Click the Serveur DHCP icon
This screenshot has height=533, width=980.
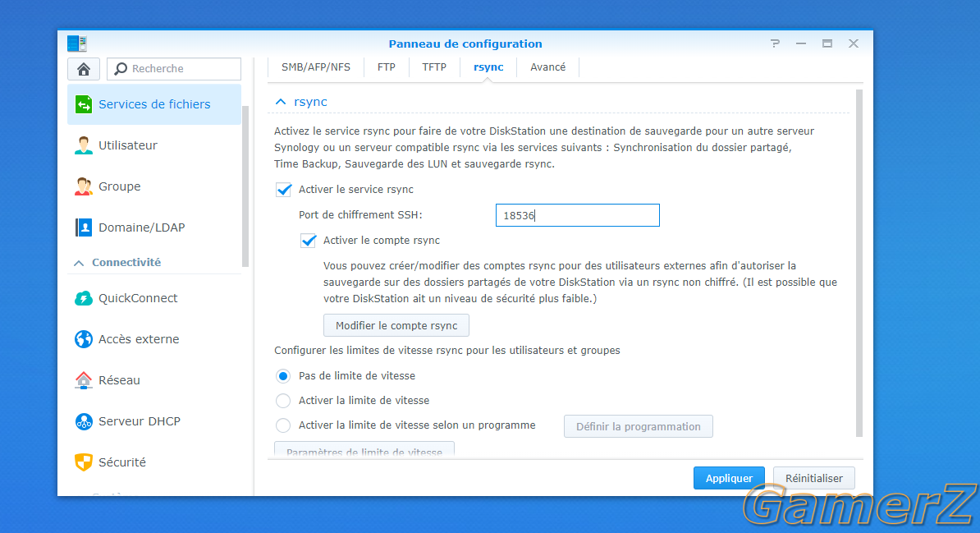point(83,421)
